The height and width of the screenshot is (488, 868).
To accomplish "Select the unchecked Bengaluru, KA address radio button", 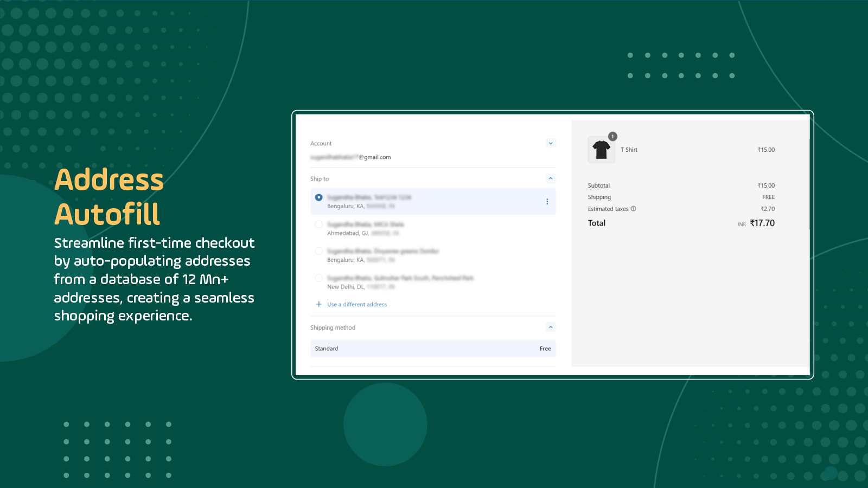I will (x=319, y=251).
